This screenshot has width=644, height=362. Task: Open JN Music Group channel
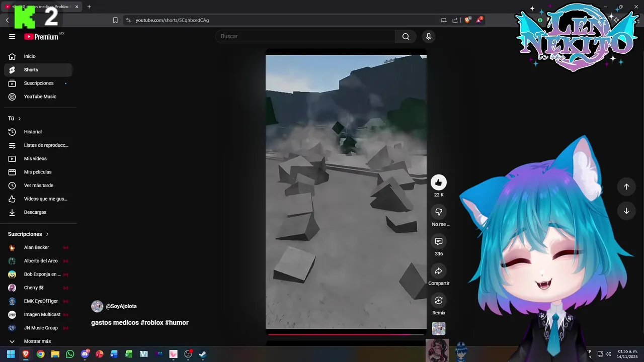(x=38, y=328)
